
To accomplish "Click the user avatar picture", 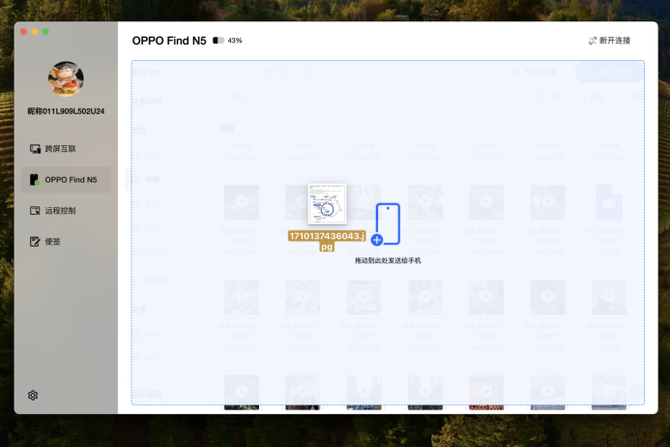I will pyautogui.click(x=66, y=79).
